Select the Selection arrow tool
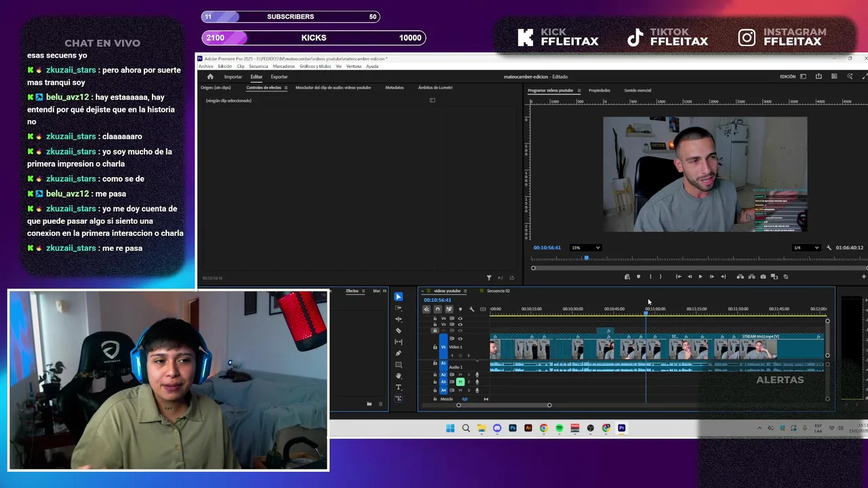The width and height of the screenshot is (868, 488). [399, 296]
